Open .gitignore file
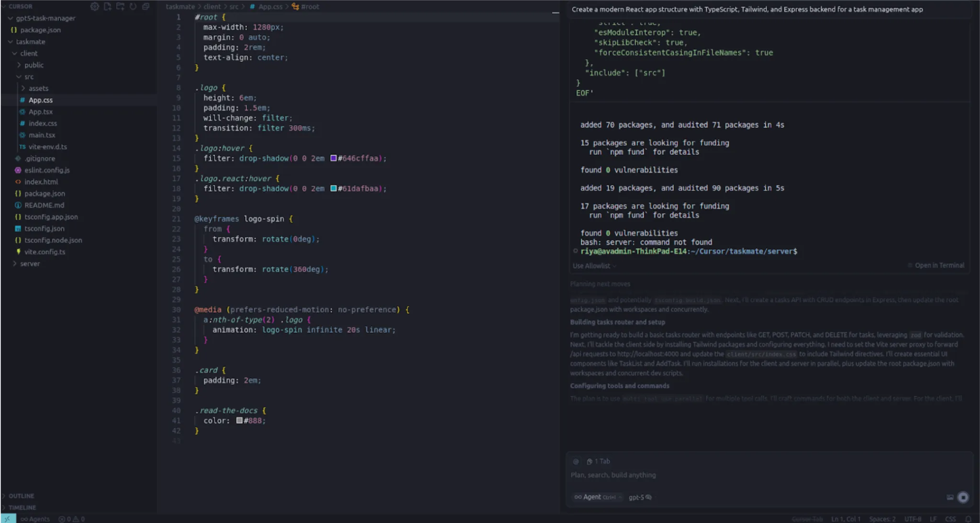This screenshot has width=980, height=523. [x=40, y=158]
